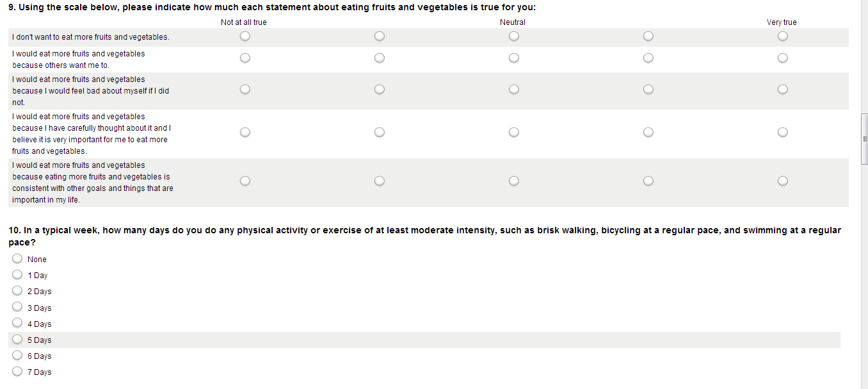This screenshot has width=868, height=389.
Task: Mark 'Neutral' for 'consistent with other goals' statement
Action: 513,181
